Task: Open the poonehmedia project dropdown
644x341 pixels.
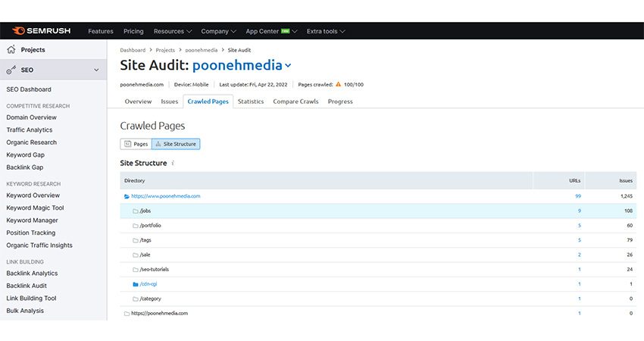Action: coord(242,65)
